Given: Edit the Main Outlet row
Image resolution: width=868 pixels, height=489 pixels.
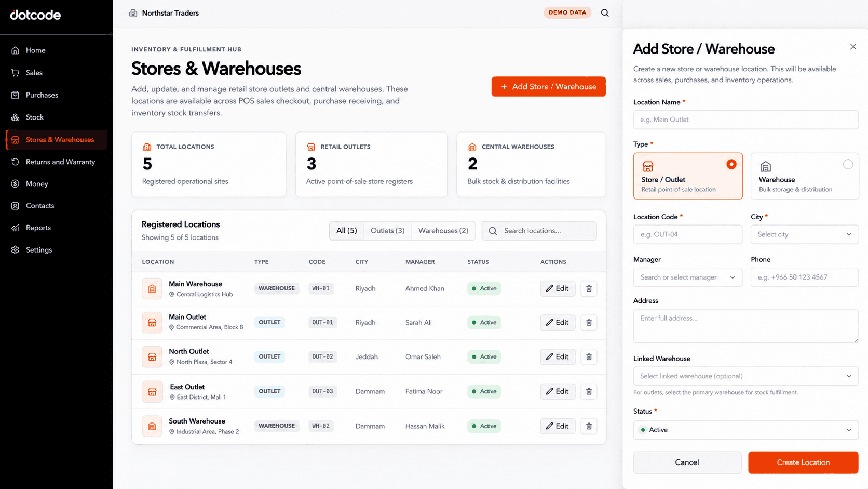Looking at the screenshot, I should tap(558, 322).
